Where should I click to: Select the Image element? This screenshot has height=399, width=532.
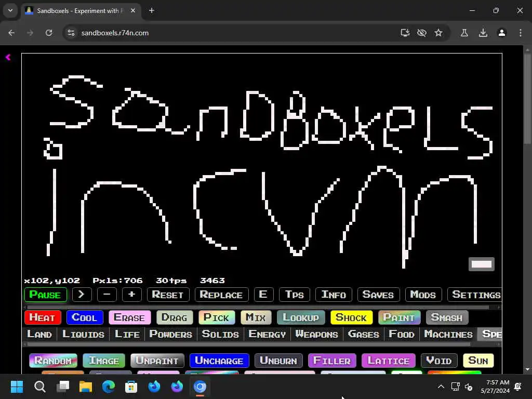click(x=104, y=361)
